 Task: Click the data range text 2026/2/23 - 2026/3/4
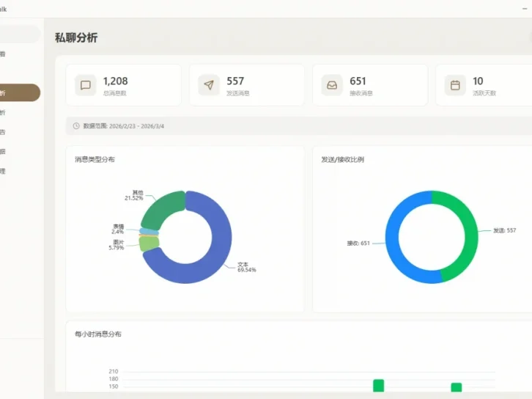click(x=136, y=126)
